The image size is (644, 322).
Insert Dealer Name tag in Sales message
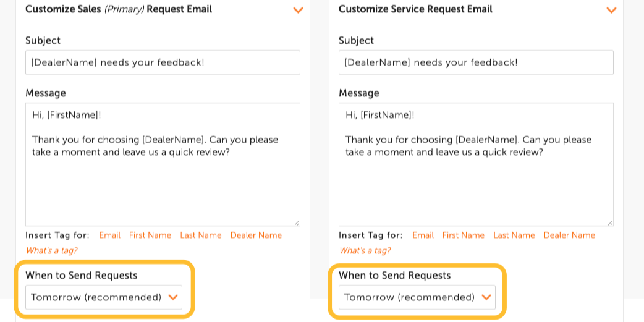[x=256, y=235]
